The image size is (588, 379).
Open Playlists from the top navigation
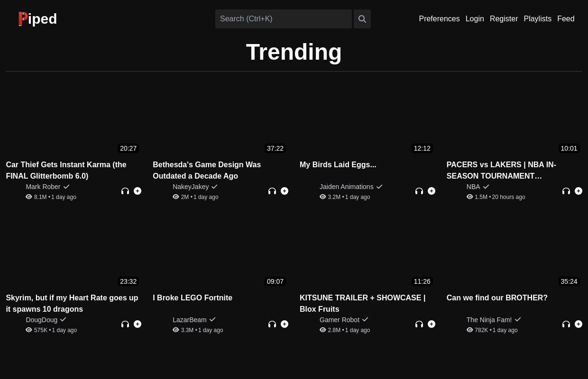537,19
